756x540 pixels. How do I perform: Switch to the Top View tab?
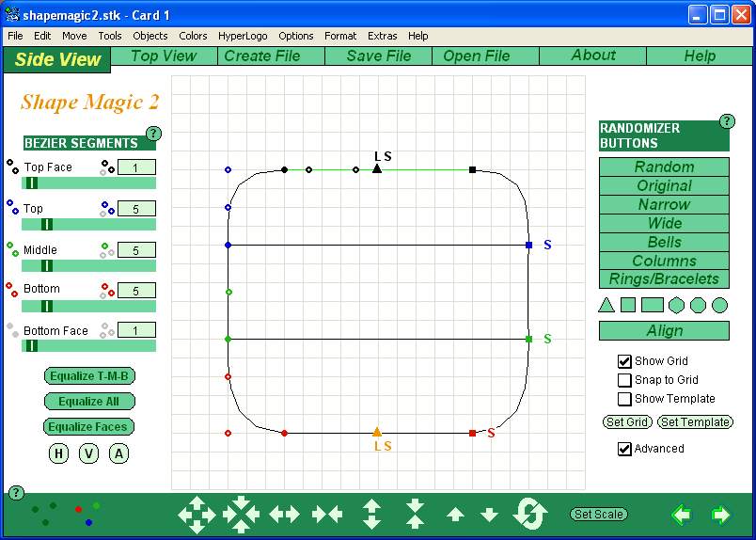click(x=164, y=56)
